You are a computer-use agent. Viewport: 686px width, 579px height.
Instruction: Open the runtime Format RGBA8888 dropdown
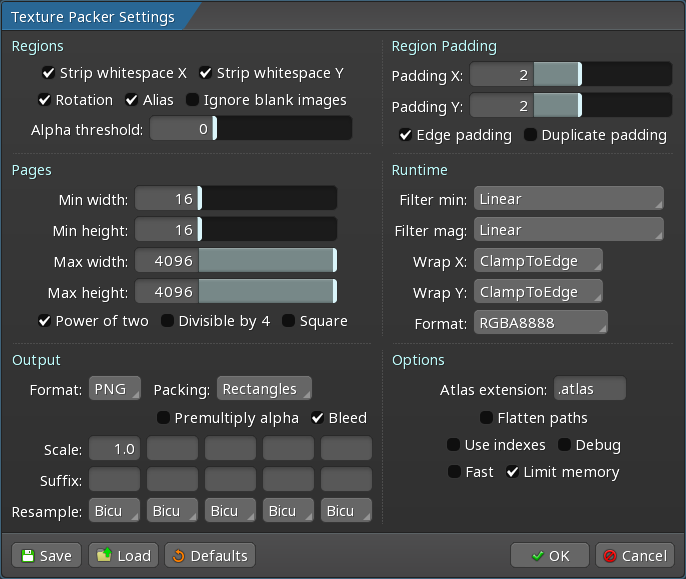point(540,323)
